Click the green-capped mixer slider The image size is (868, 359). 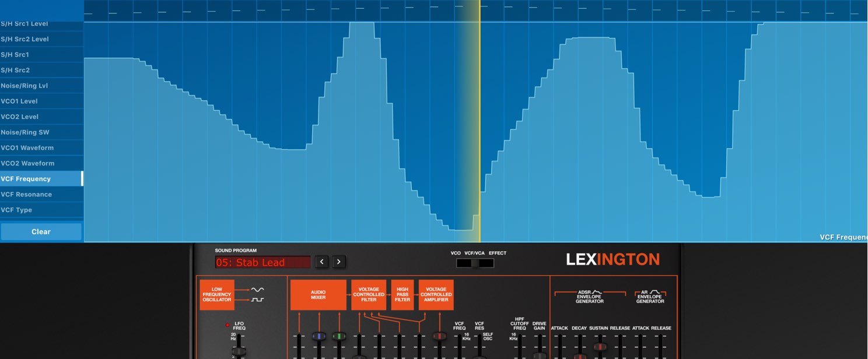tap(339, 336)
